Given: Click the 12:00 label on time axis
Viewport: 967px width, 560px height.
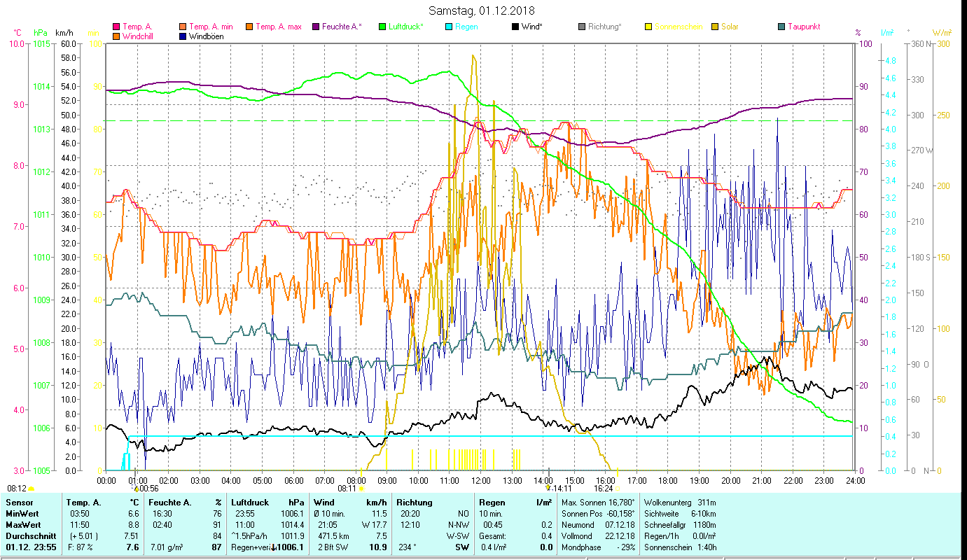Looking at the screenshot, I should pyautogui.click(x=481, y=481).
